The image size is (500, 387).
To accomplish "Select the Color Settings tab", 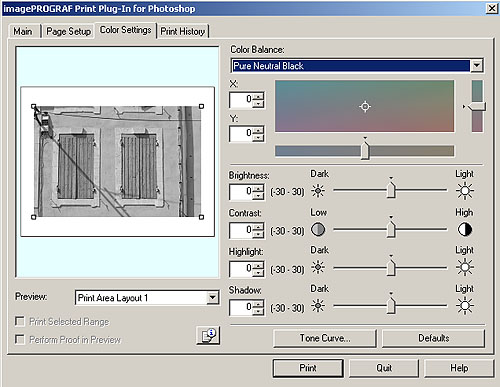I will point(125,30).
